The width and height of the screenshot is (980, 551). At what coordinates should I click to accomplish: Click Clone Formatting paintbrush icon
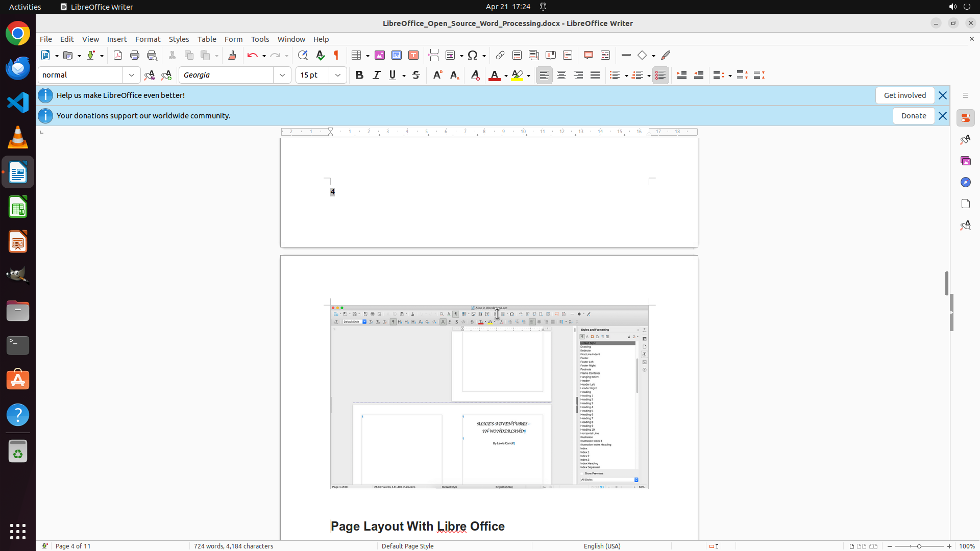point(232,55)
